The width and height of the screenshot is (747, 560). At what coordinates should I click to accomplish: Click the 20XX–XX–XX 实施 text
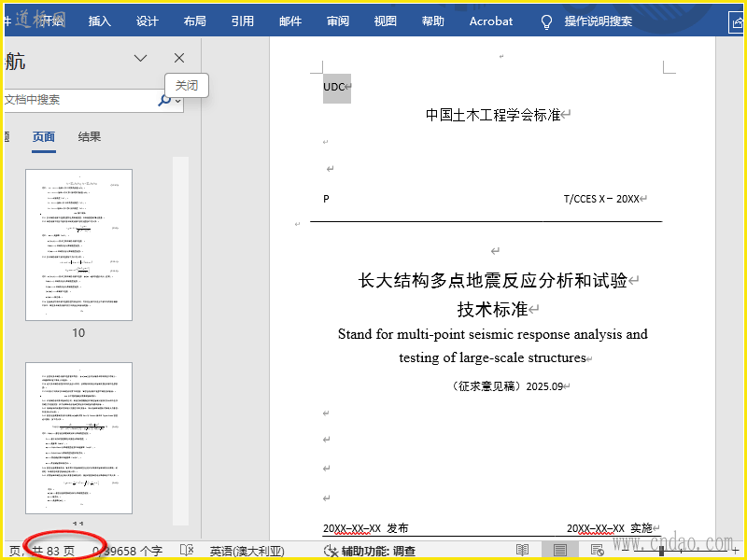(610, 528)
